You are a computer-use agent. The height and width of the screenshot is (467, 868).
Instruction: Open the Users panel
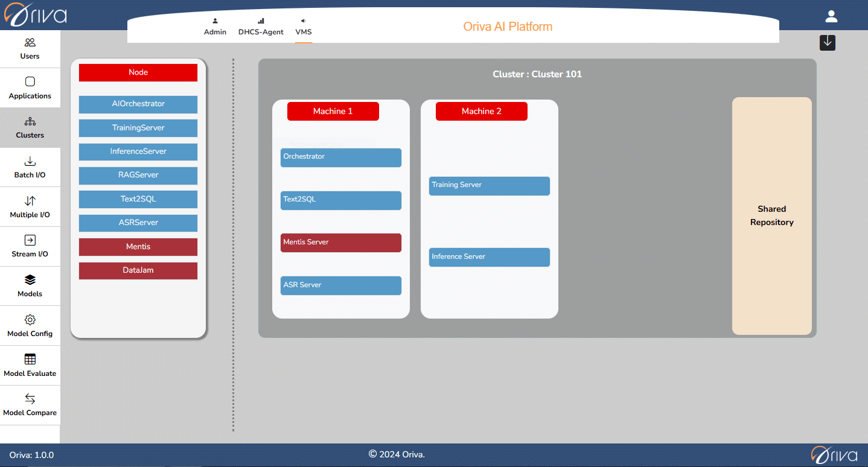[x=30, y=48]
